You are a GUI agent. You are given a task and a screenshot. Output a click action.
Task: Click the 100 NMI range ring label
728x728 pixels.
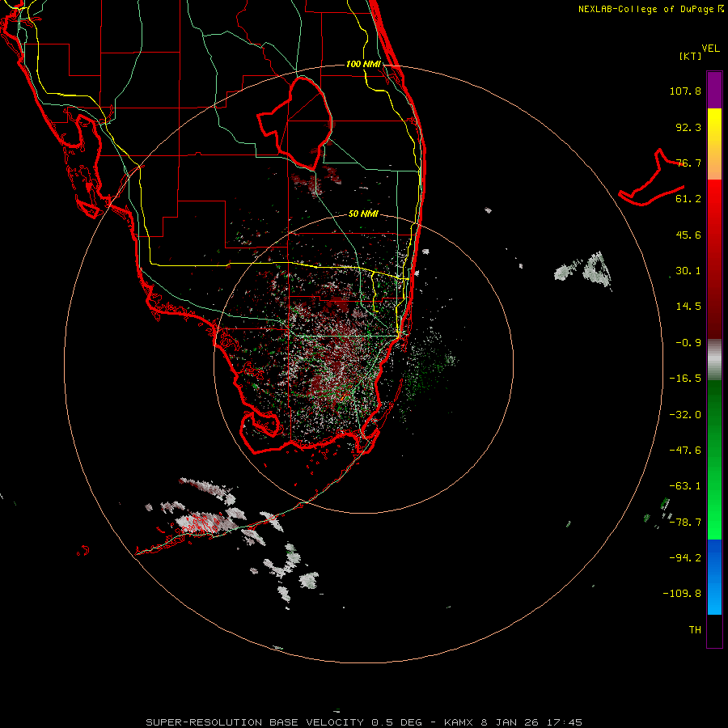pyautogui.click(x=363, y=64)
